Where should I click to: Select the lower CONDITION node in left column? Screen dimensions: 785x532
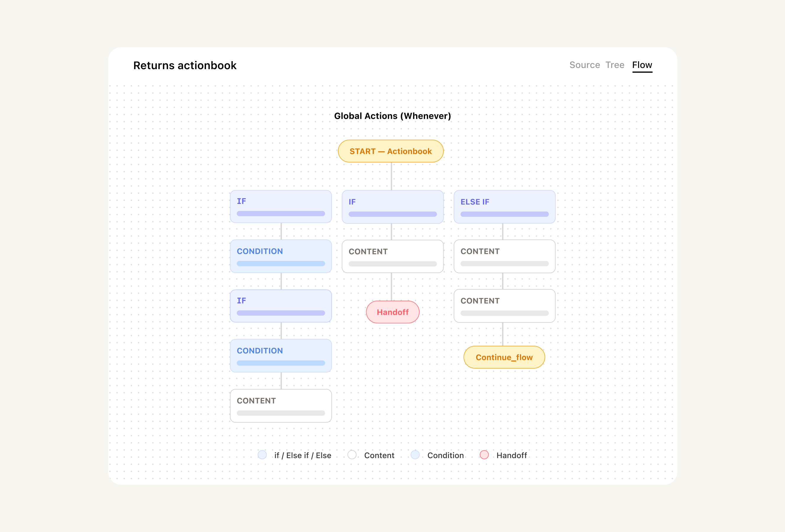coord(281,356)
